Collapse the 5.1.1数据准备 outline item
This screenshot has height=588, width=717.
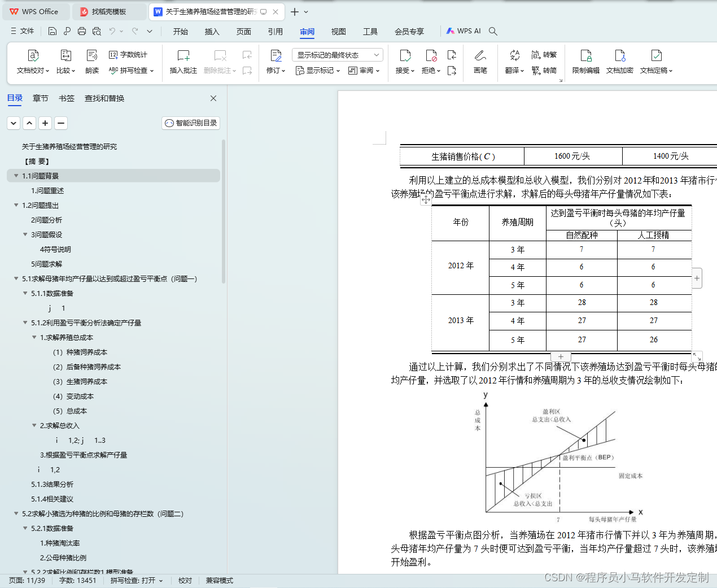[25, 293]
